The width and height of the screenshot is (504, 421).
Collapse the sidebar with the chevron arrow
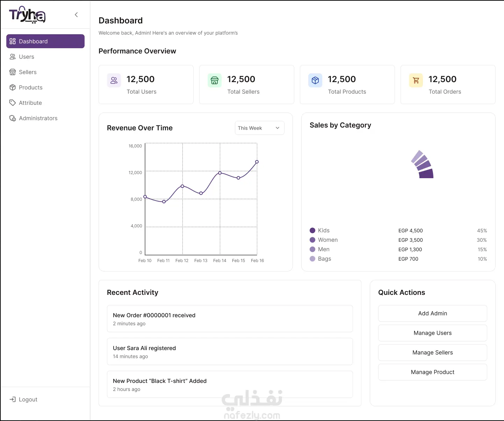coord(76,15)
